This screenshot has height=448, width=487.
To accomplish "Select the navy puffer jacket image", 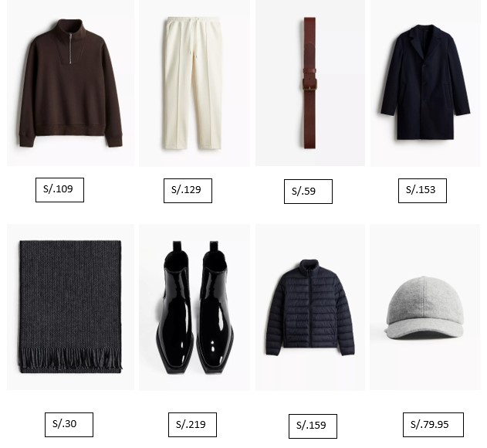I will 310,307.
